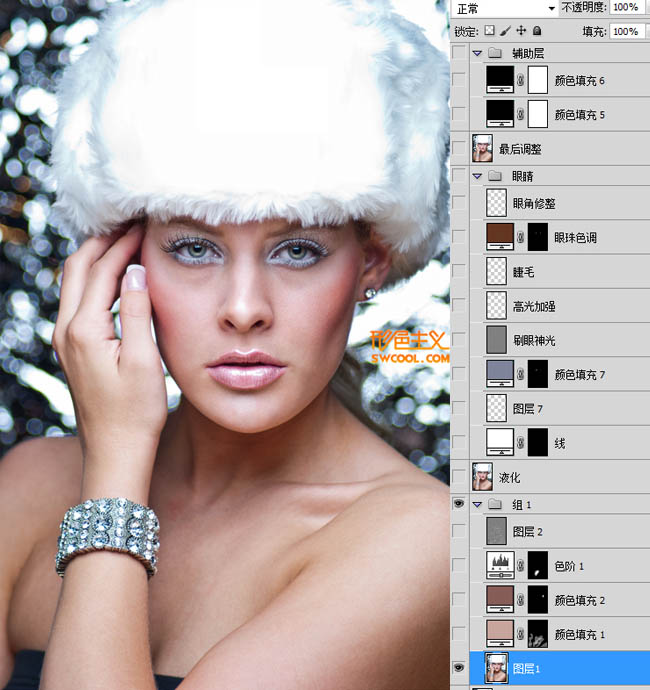Collapse the 眼睛 group triangle

click(x=477, y=176)
